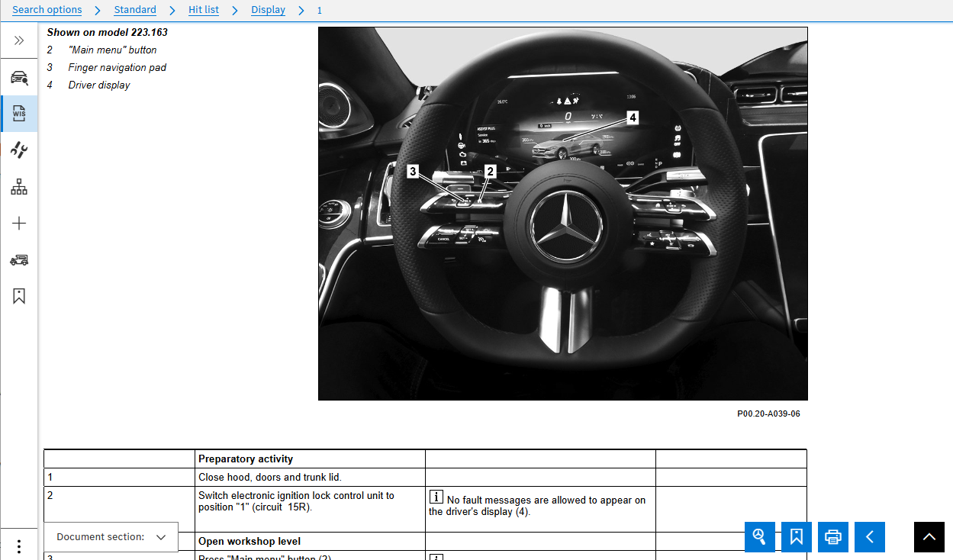This screenshot has height=560, width=953.
Task: Click "Close hood, doors and trunk lid." cell
Action: 311,478
